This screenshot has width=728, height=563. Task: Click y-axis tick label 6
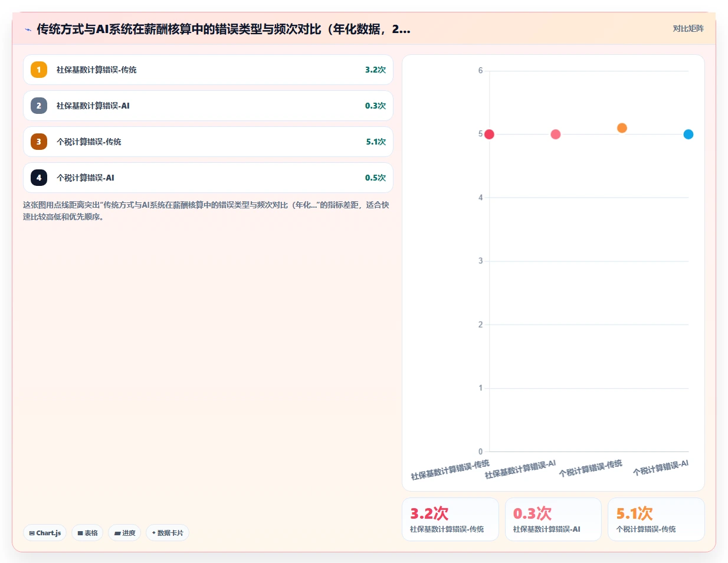[480, 71]
